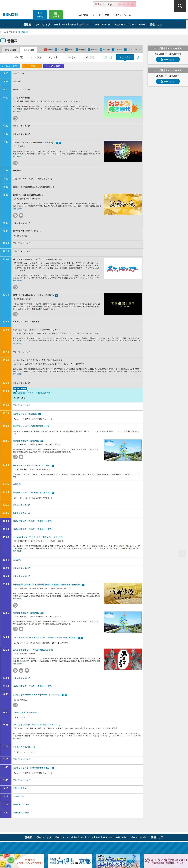Open the おはよう！輝き世代 thumbnail image
The width and height of the screenshot is (188, 868).
pos(123,107)
